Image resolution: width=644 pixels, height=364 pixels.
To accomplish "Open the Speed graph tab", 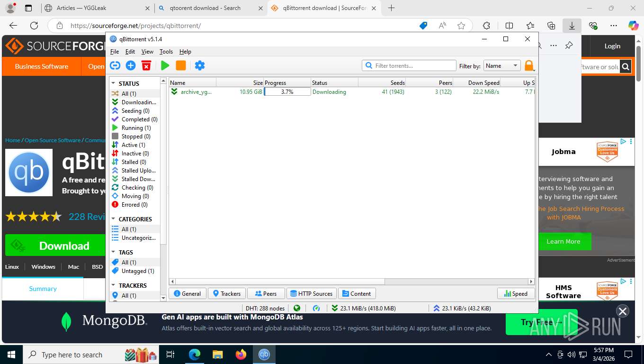I will (516, 294).
